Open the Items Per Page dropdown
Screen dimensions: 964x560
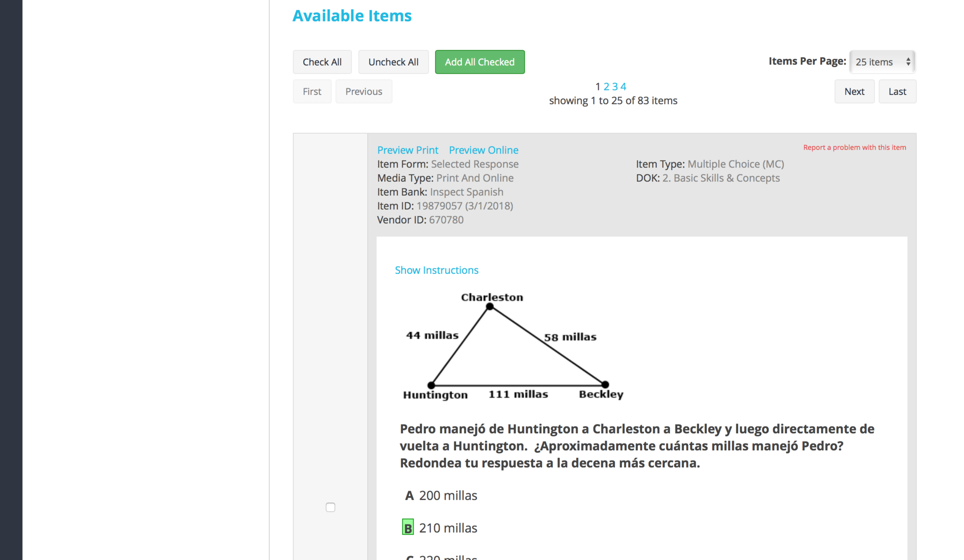coord(882,62)
